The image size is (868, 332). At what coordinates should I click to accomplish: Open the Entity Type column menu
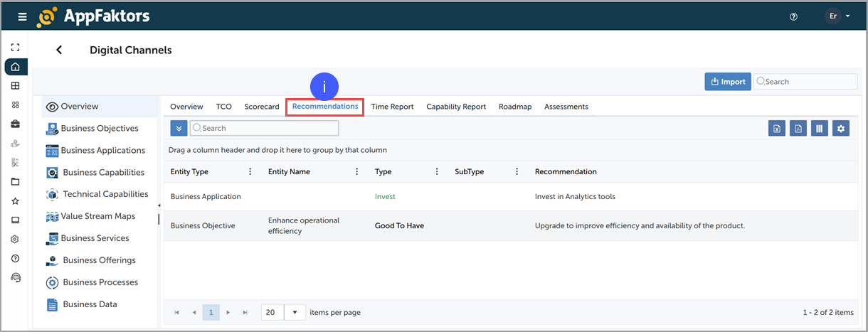point(250,171)
